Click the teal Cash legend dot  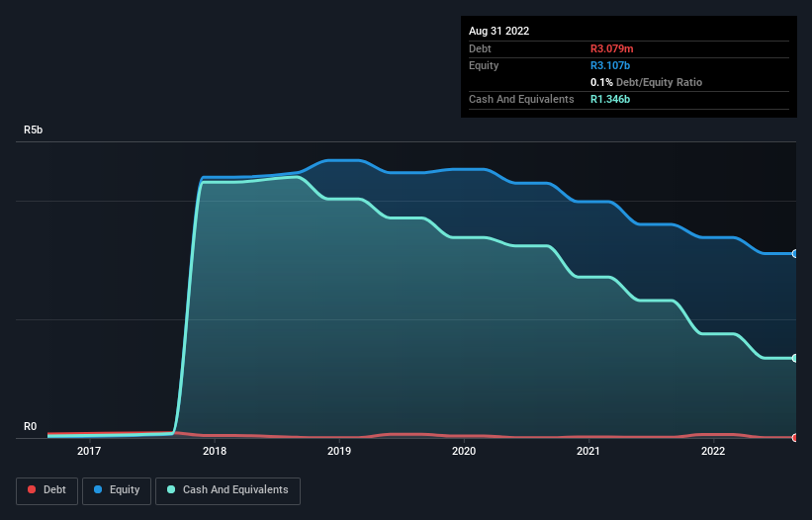tap(171, 489)
